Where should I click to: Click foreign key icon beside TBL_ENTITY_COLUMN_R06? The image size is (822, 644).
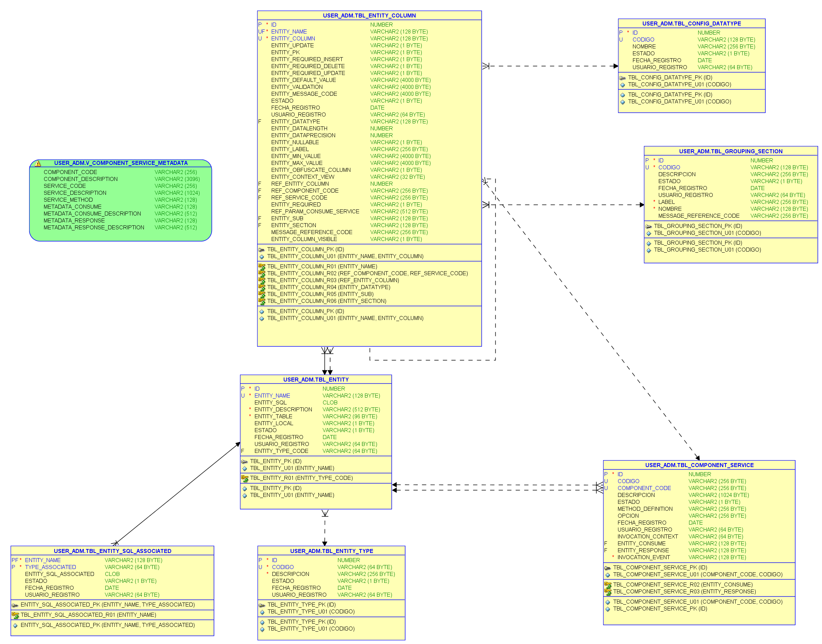tap(261, 301)
